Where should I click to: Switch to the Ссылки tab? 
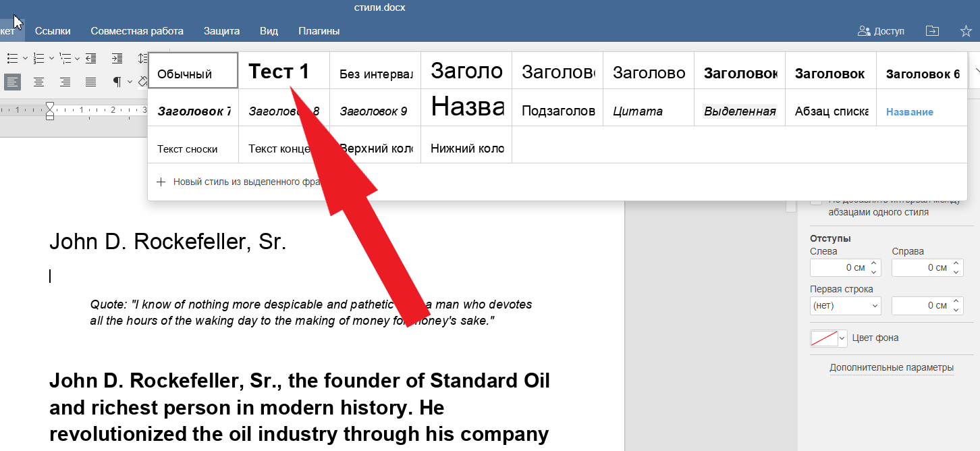[53, 31]
